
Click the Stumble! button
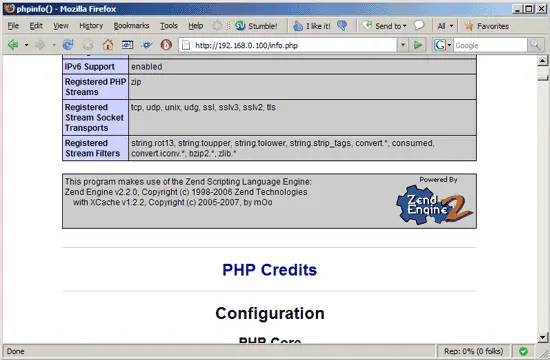[x=256, y=26]
